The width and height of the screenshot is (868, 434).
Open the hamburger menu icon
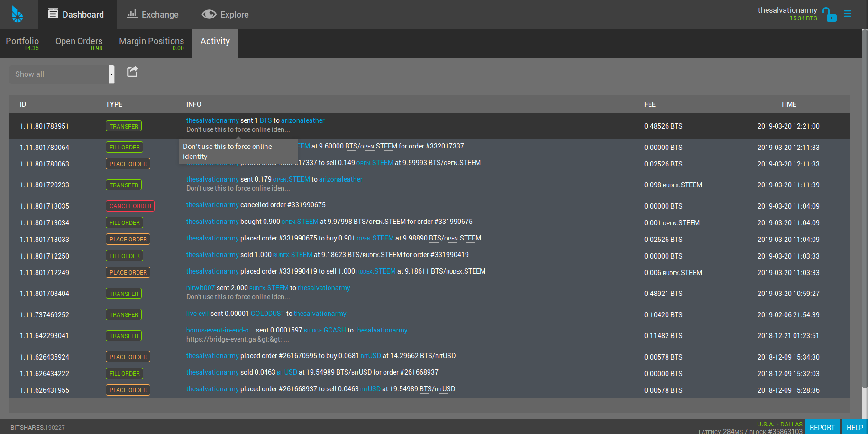(848, 14)
